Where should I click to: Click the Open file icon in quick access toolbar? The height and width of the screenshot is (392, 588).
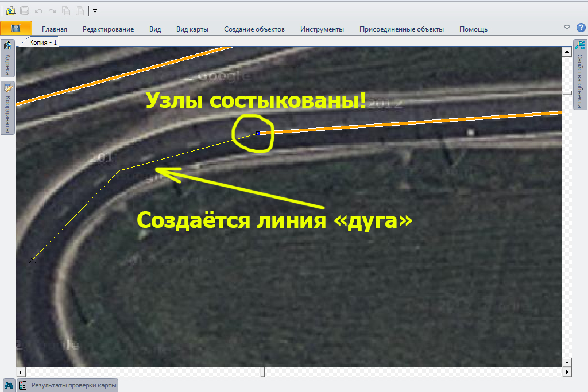10,10
